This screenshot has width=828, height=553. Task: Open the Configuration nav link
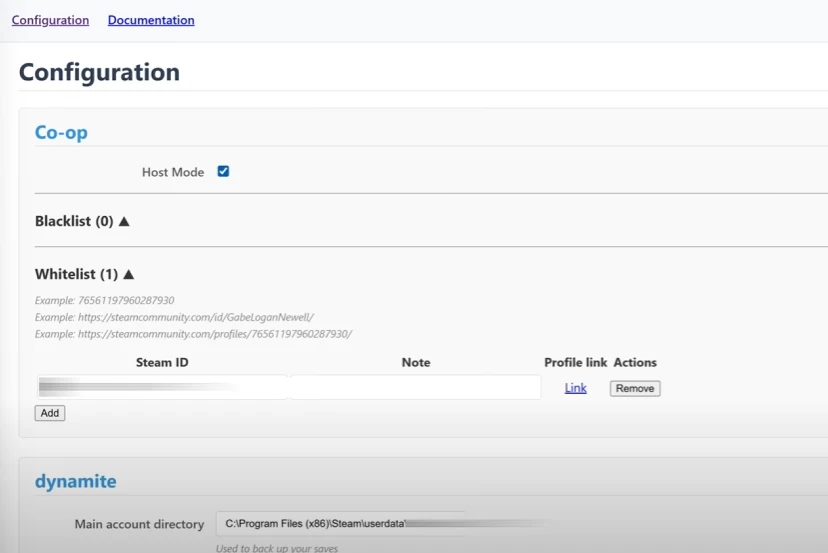pos(50,20)
